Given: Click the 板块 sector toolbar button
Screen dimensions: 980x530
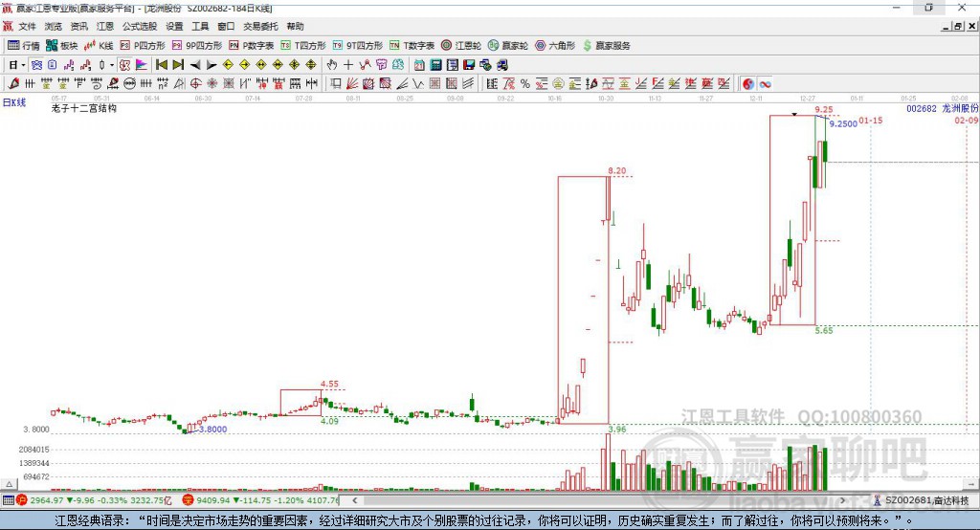Looking at the screenshot, I should click(x=62, y=46).
